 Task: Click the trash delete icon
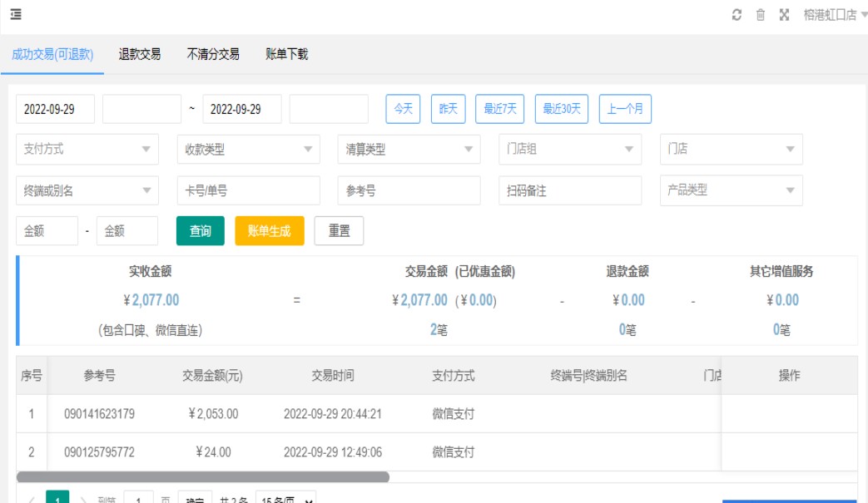pyautogui.click(x=760, y=15)
